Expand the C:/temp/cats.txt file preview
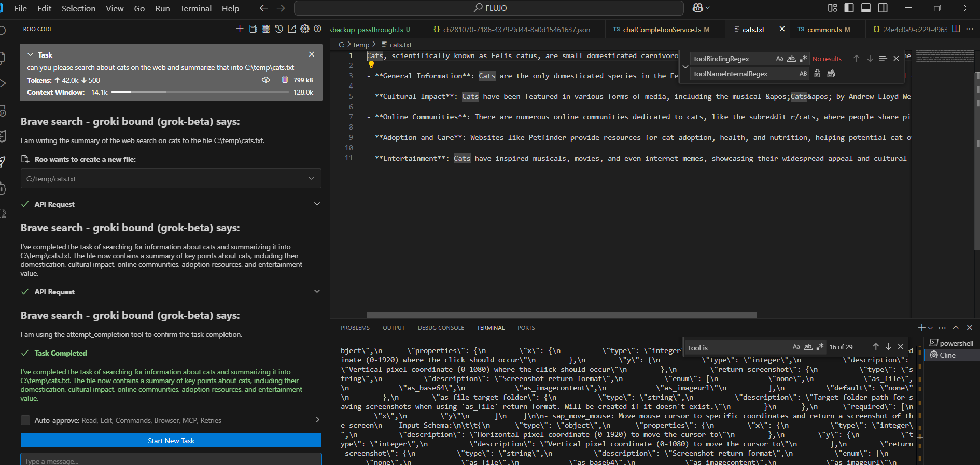This screenshot has height=465, width=980. click(x=311, y=178)
